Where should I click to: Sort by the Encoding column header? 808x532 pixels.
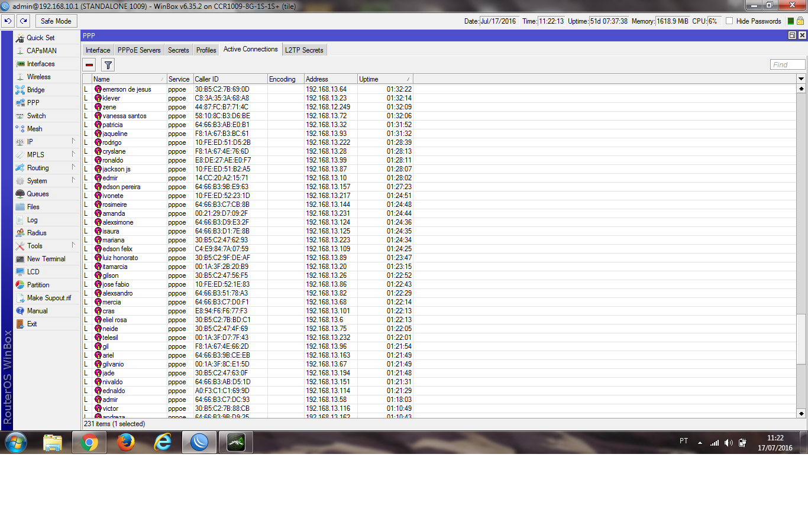(x=286, y=79)
